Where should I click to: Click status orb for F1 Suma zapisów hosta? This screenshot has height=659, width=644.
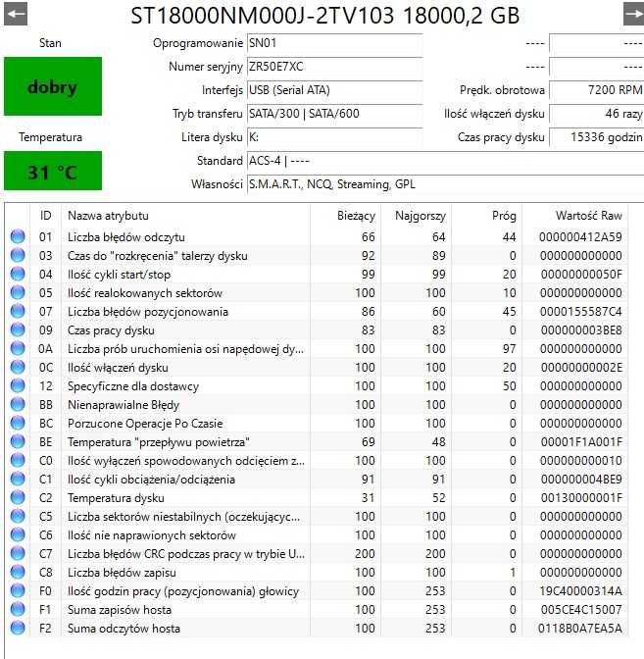pyautogui.click(x=18, y=609)
